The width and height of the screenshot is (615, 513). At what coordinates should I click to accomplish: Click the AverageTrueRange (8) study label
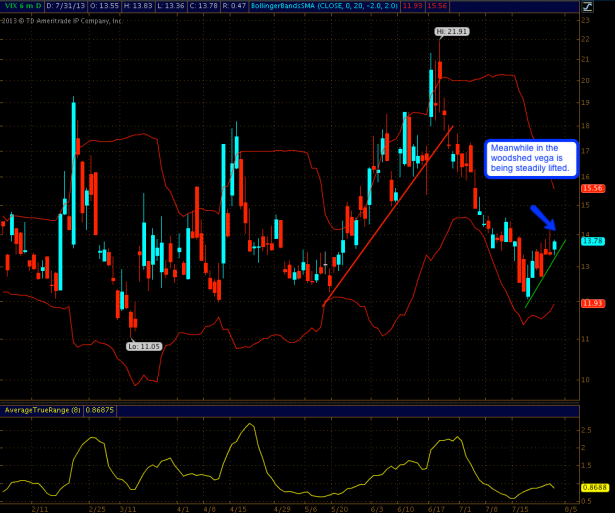[38, 410]
